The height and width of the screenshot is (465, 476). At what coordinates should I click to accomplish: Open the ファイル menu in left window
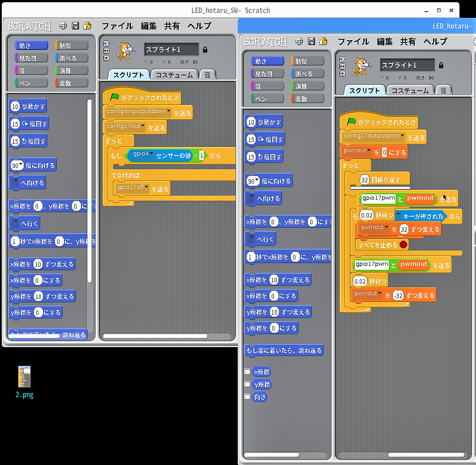[x=117, y=26]
